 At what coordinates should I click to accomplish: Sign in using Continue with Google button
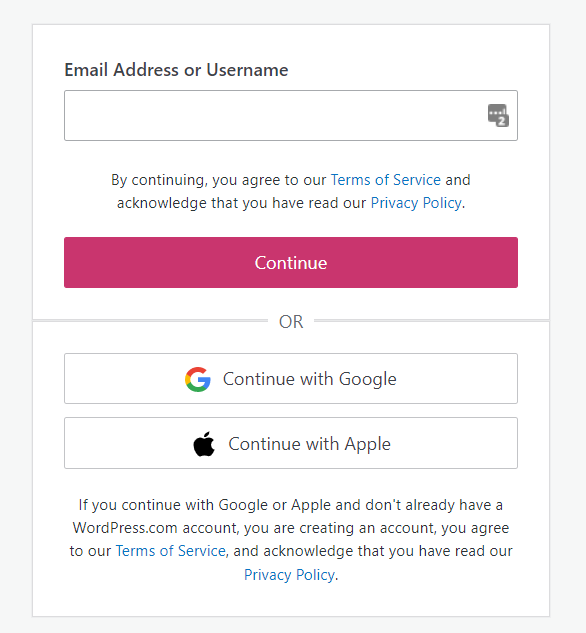click(x=291, y=379)
